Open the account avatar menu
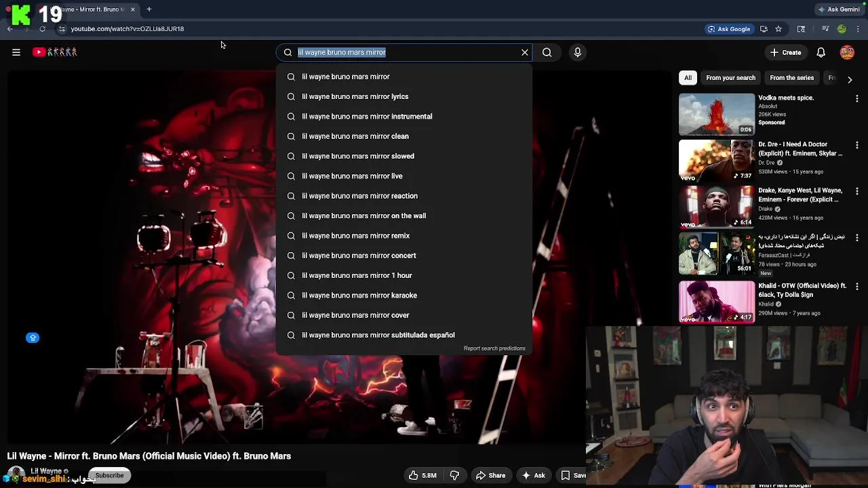The width and height of the screenshot is (868, 488). (x=847, y=52)
